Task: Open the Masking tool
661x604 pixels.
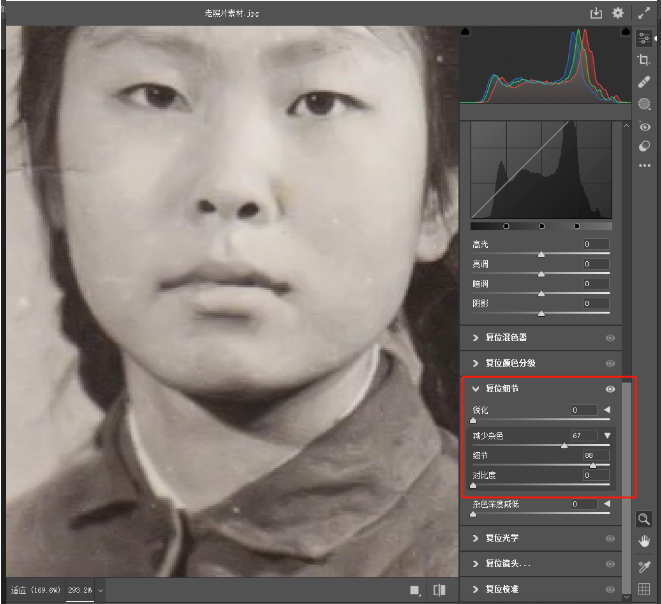Action: click(x=644, y=104)
